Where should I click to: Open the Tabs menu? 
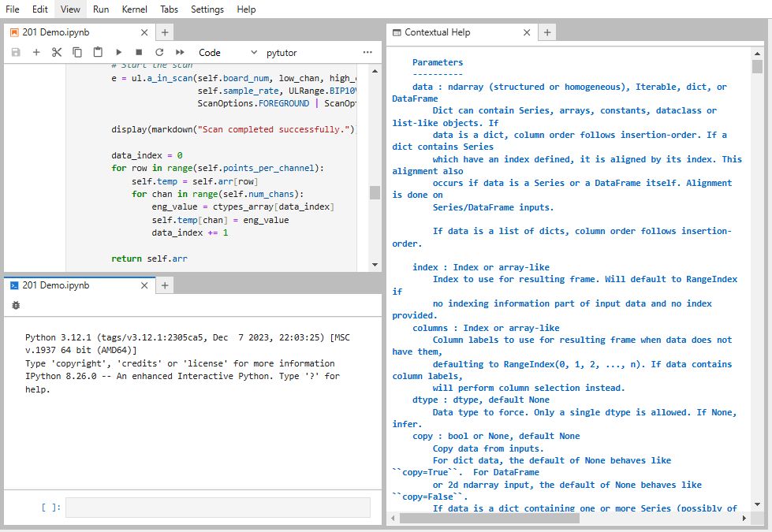click(x=169, y=9)
